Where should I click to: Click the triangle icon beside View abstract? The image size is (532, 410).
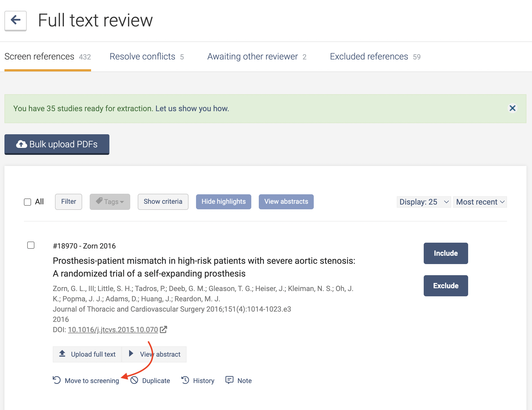coord(131,354)
